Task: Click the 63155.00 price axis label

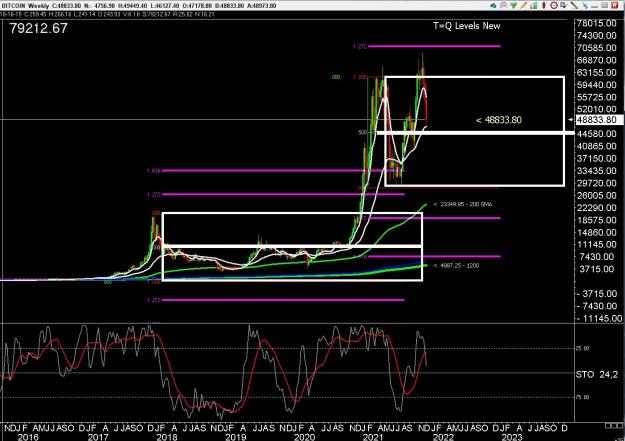Action: click(596, 73)
